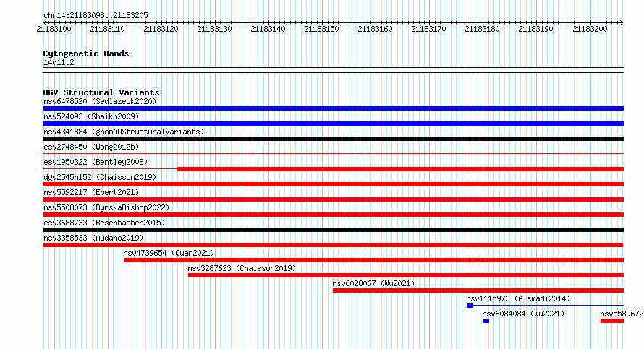
Task: Select the 14q11.2 band label
Action: [x=59, y=62]
